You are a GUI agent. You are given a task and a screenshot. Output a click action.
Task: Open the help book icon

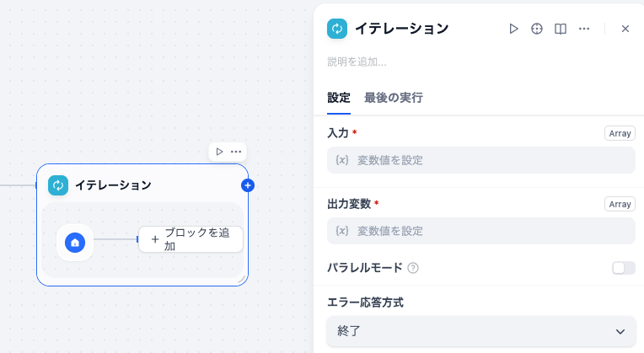click(x=561, y=29)
